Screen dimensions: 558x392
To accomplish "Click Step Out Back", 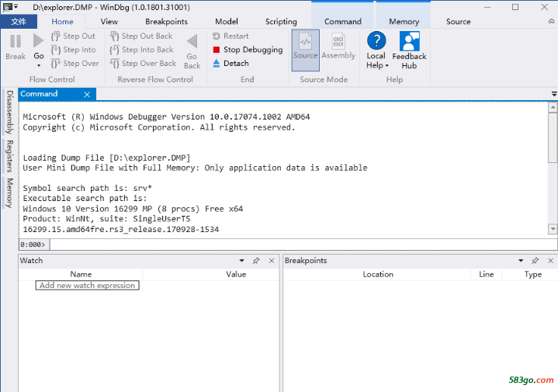I will click(x=141, y=36).
